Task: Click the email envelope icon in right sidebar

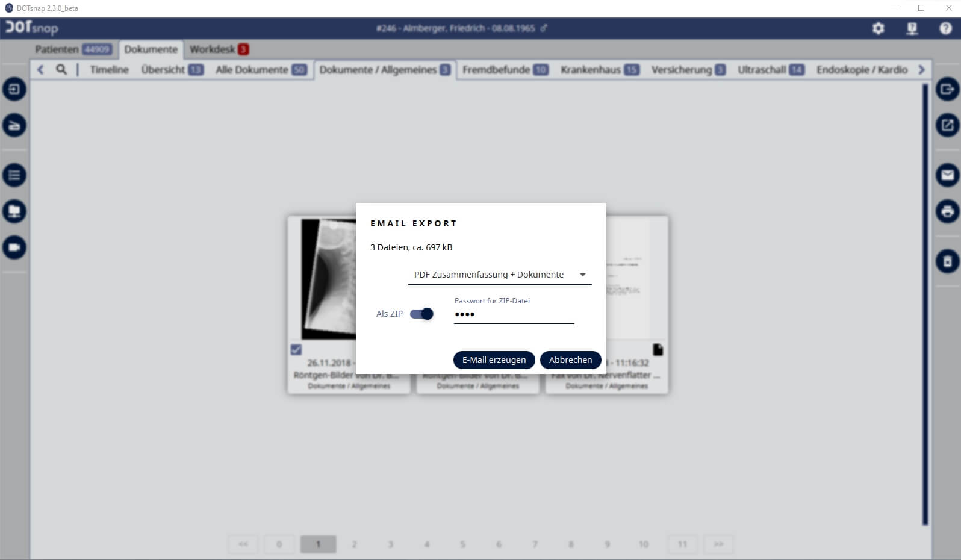Action: [x=947, y=175]
